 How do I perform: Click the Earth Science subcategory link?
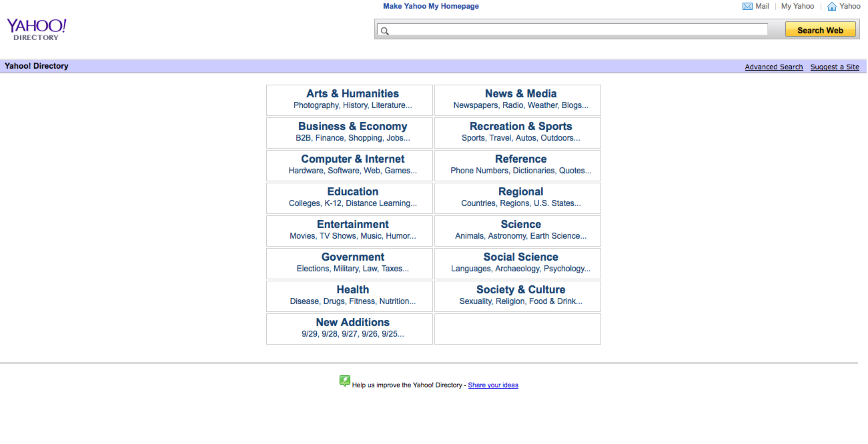click(x=556, y=236)
